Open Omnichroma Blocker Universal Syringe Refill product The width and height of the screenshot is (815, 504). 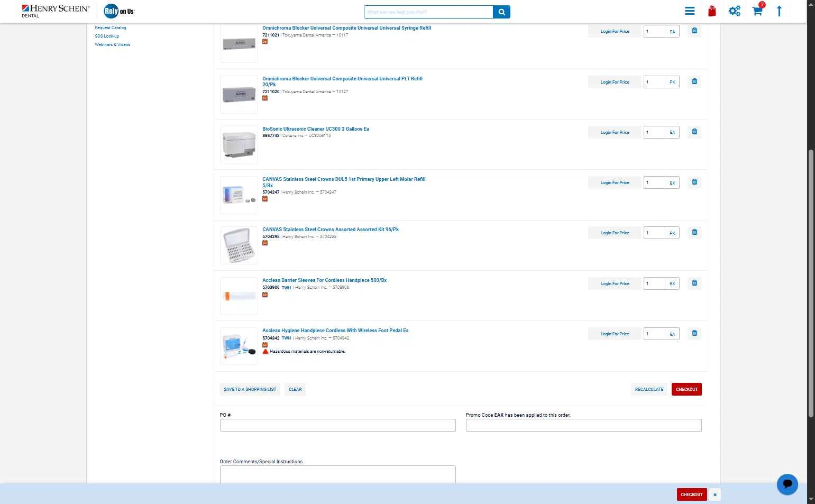coord(346,28)
